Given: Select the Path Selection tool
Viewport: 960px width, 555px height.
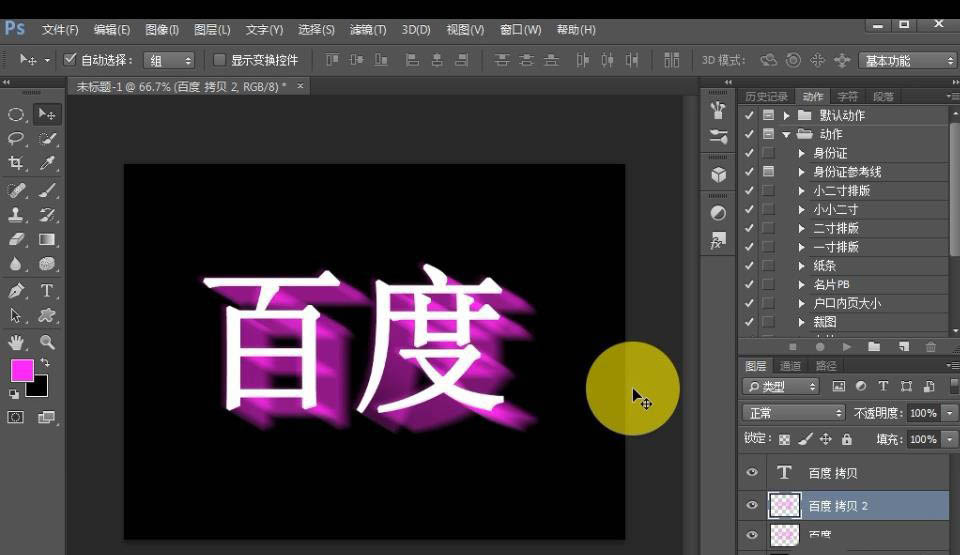Looking at the screenshot, I should tap(16, 315).
